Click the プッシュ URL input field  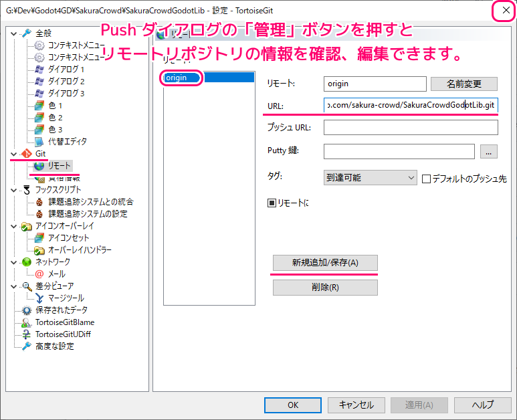(410, 128)
